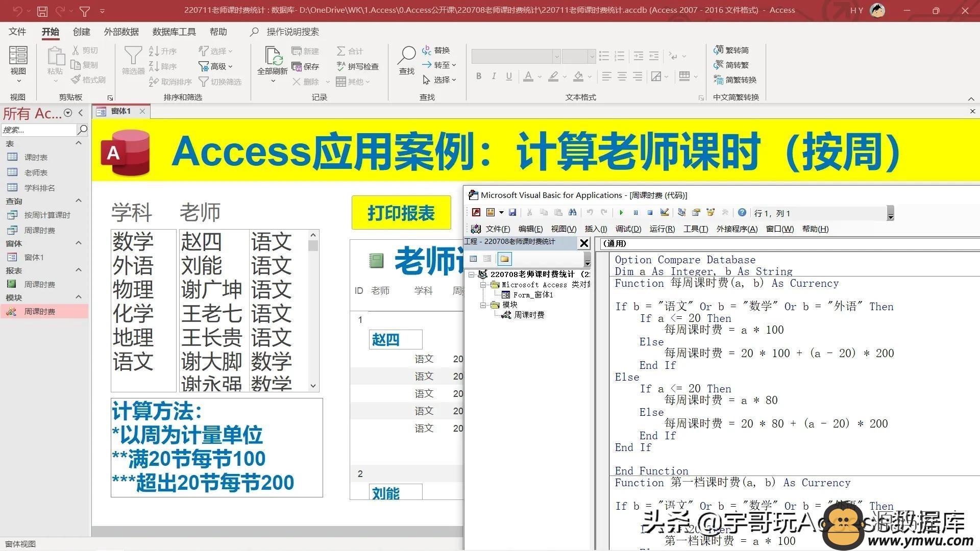The width and height of the screenshot is (980, 551).
Task: Select the 窗体1 document tab
Action: (x=120, y=111)
